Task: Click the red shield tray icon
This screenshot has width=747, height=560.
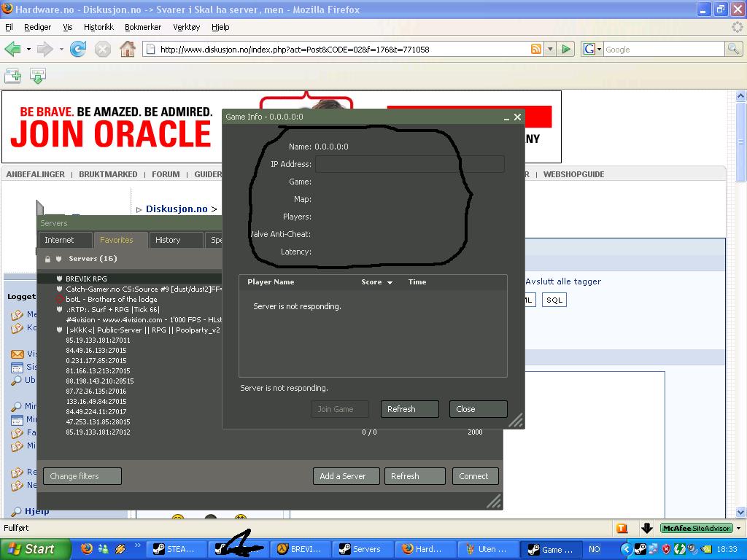Action: pyautogui.click(x=666, y=549)
